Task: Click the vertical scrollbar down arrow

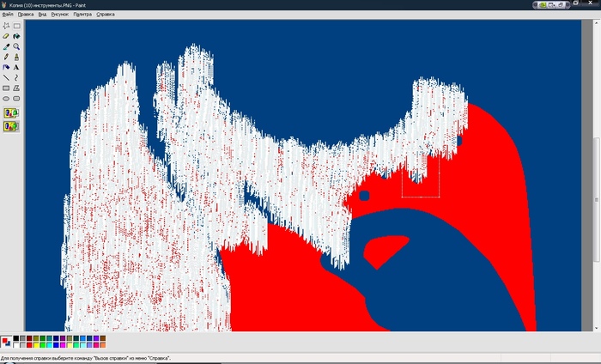Action: click(597, 328)
